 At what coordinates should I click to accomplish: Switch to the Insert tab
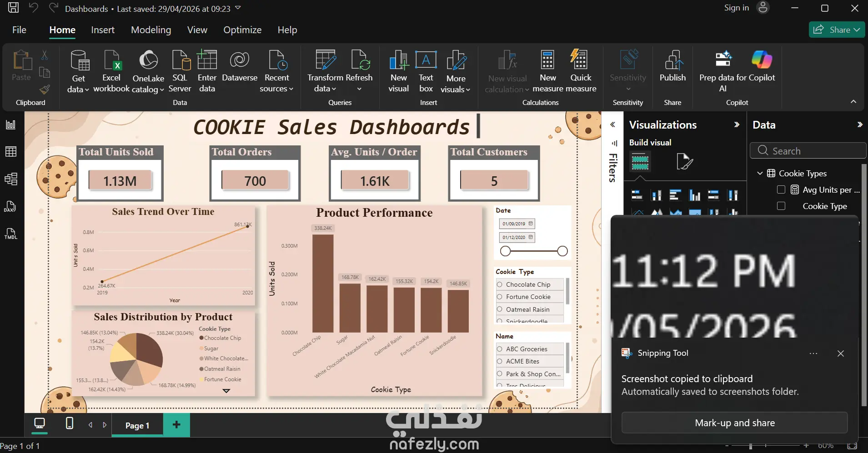(x=103, y=30)
